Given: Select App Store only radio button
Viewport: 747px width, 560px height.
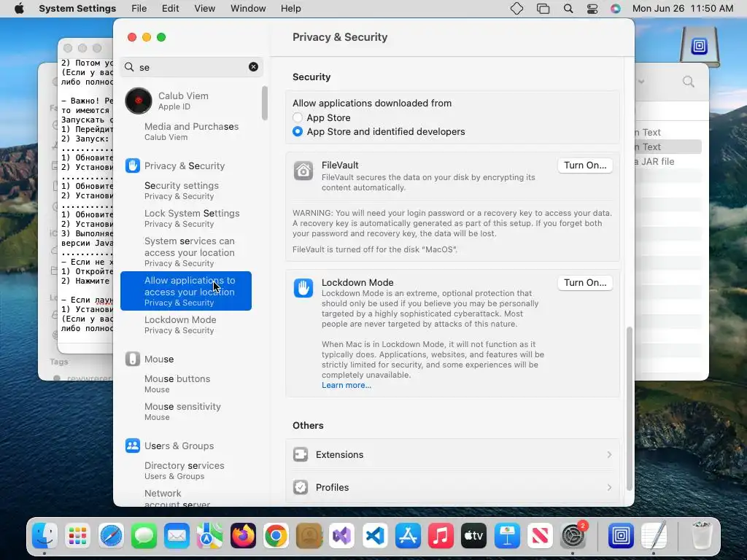Looking at the screenshot, I should click(298, 117).
